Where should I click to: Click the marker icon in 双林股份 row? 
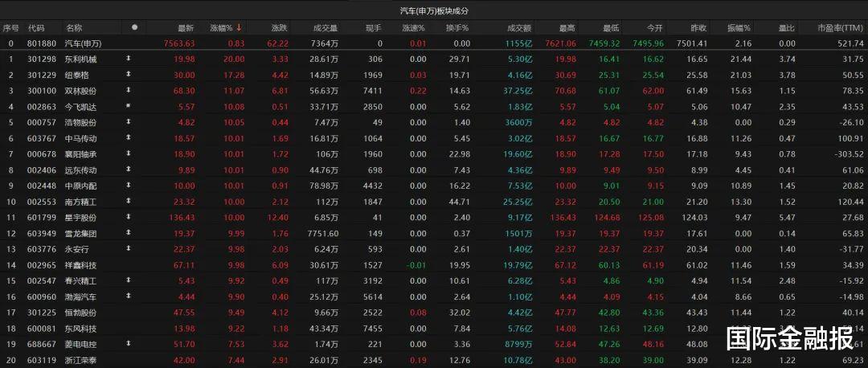[129, 90]
